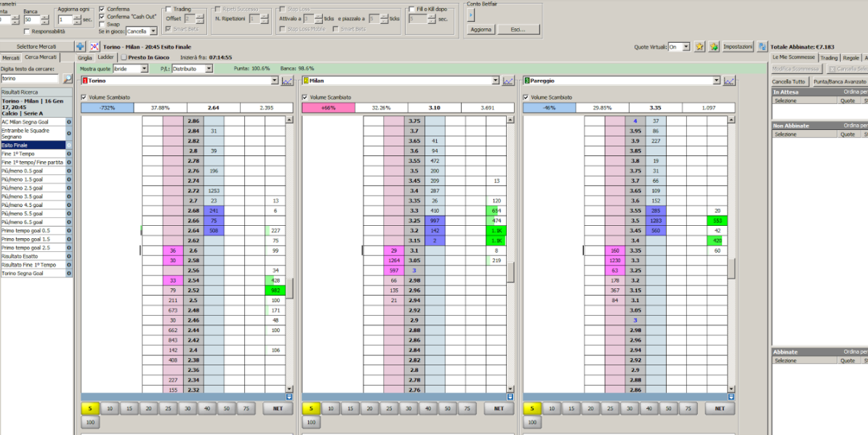This screenshot has width=868, height=435.
Task: Open the Trading tab in right panel
Action: tap(829, 57)
